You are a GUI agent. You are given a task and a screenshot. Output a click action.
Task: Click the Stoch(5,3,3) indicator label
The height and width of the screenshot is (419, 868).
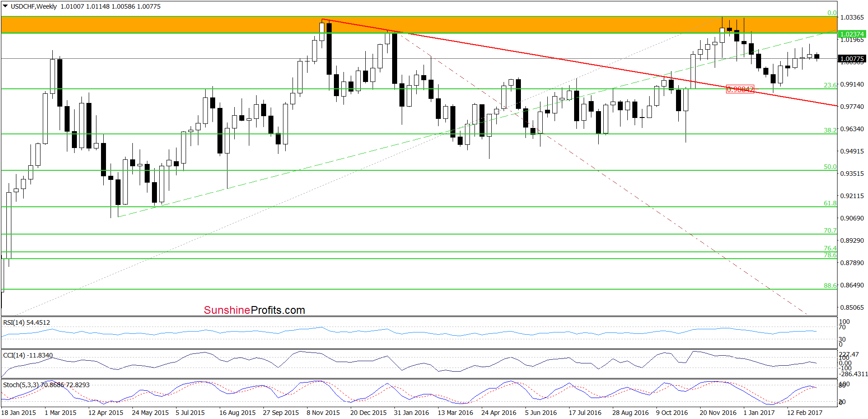[46, 385]
